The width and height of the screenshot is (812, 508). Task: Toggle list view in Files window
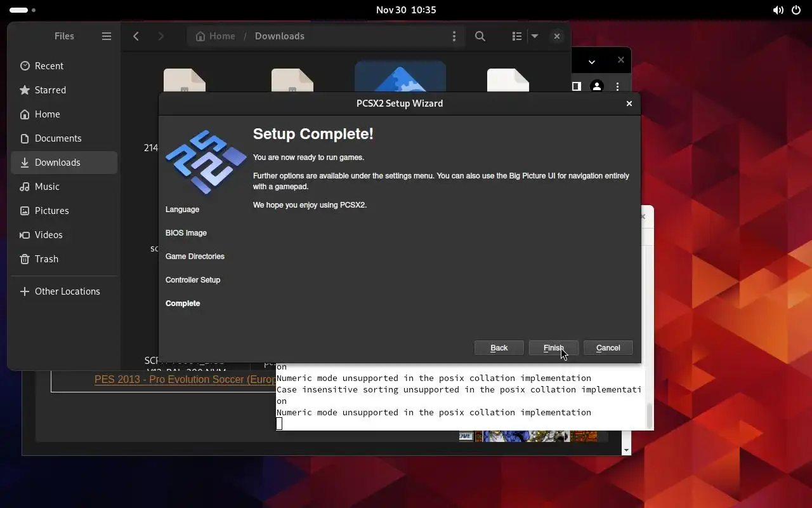pyautogui.click(x=517, y=36)
